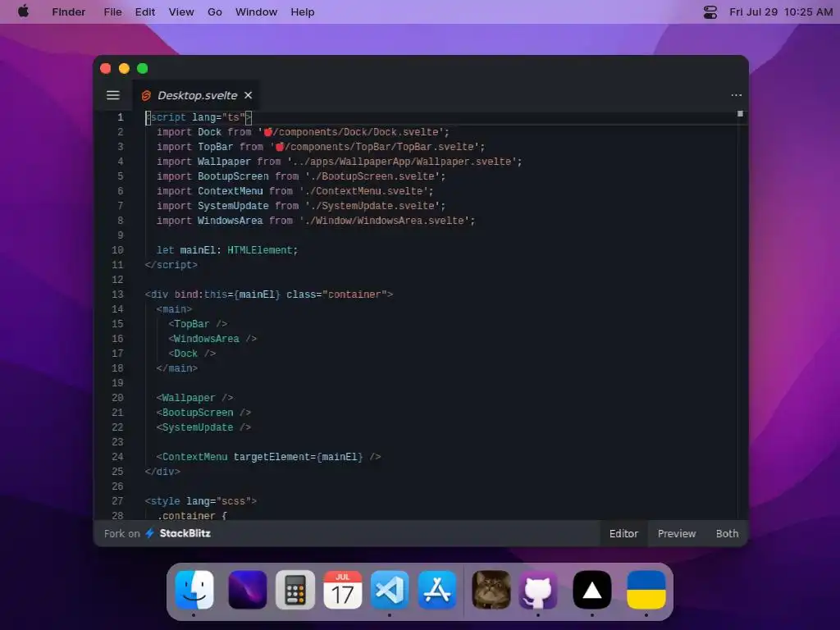This screenshot has width=840, height=630.
Task: Open the purple wallpaper app in the dock
Action: [248, 590]
